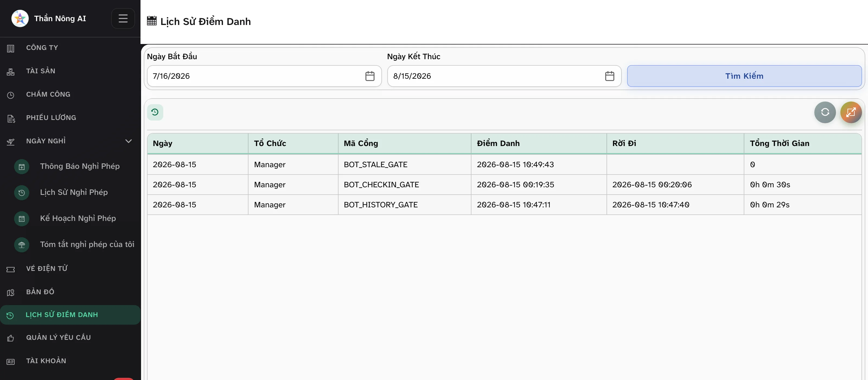Click the Thần Nông AI logo
The width and height of the screenshot is (868, 380).
pos(20,18)
